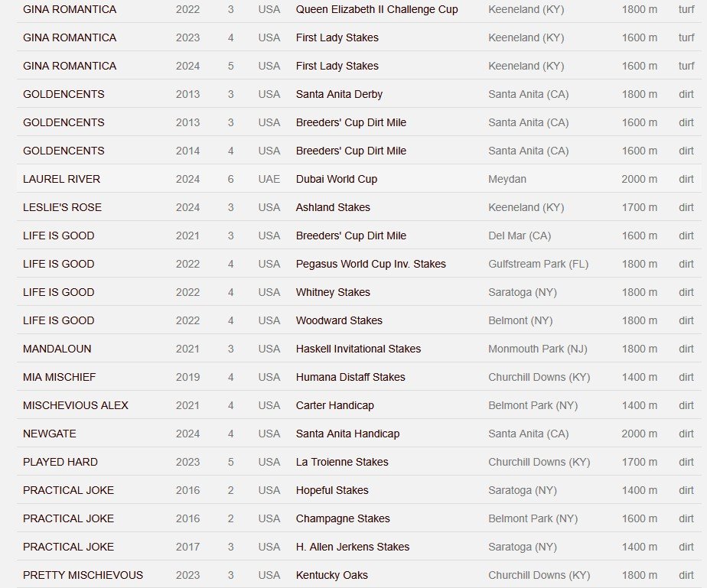The image size is (707, 588).
Task: Select Monmouth Park (NJ) venue
Action: (x=537, y=349)
